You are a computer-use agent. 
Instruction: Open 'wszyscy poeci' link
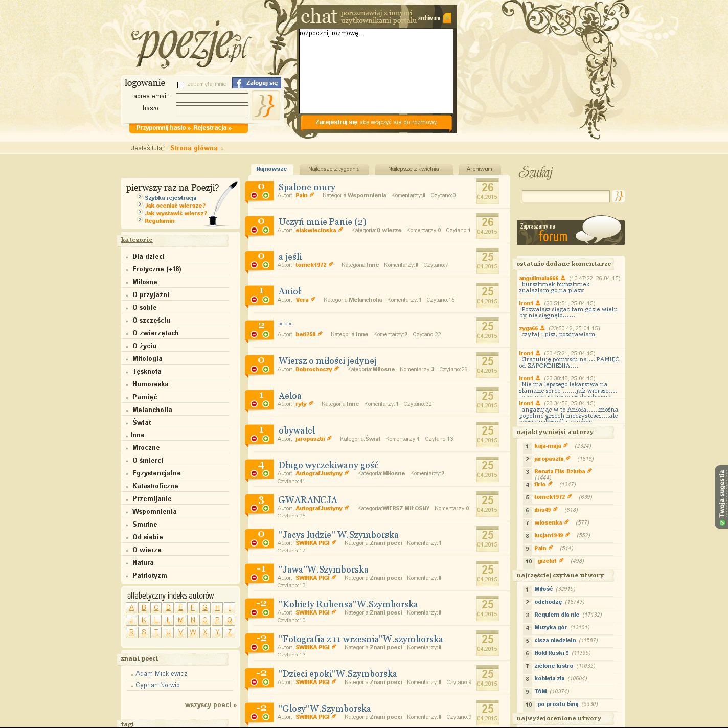pos(211,704)
